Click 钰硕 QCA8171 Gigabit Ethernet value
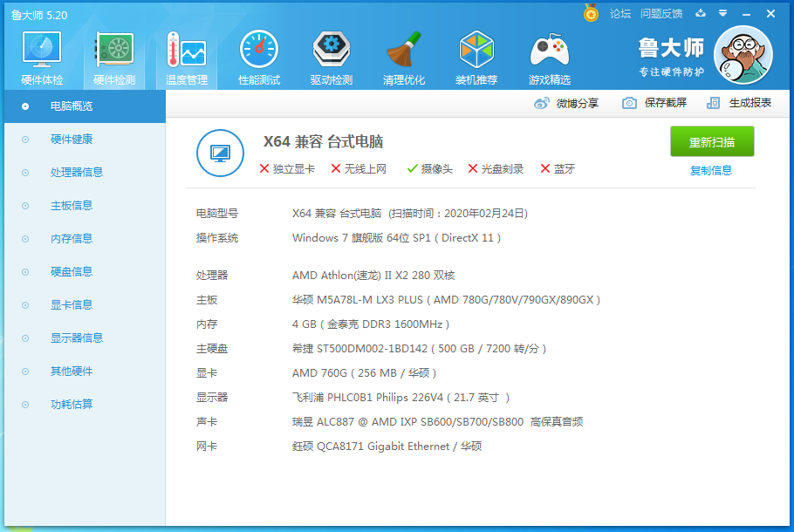This screenshot has height=532, width=794. [387, 447]
